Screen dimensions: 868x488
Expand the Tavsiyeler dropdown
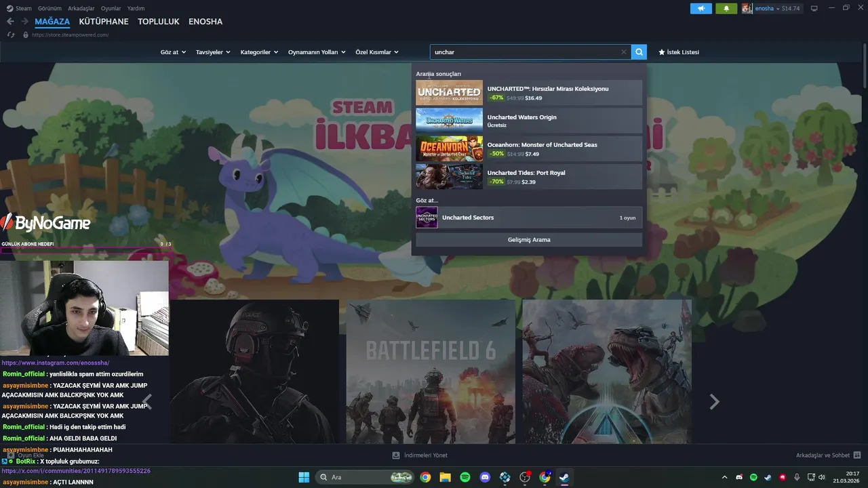click(x=213, y=52)
